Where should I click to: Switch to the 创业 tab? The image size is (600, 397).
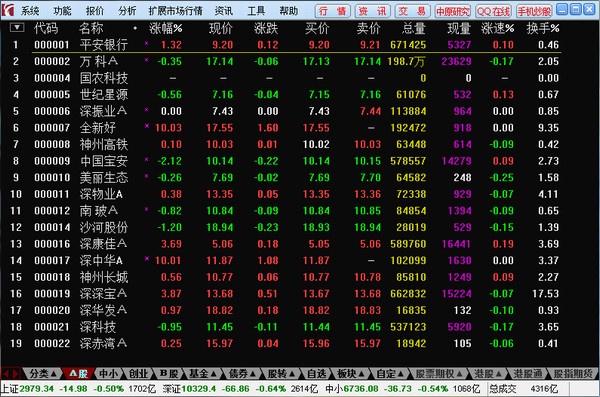138,373
